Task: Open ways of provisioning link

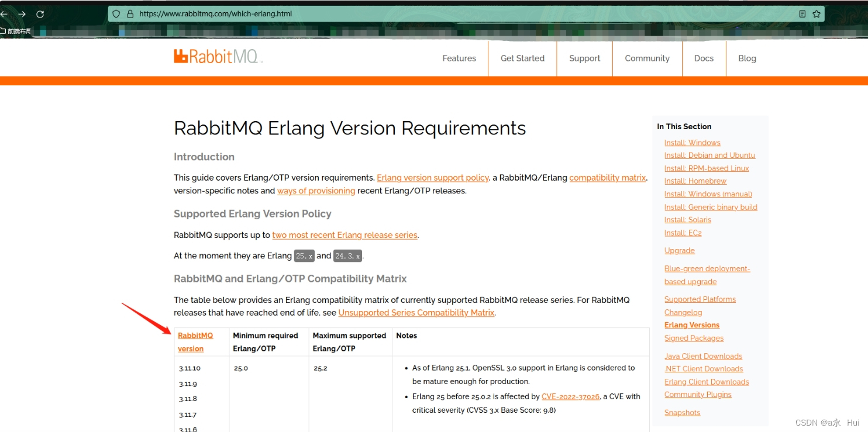Action: [x=316, y=191]
